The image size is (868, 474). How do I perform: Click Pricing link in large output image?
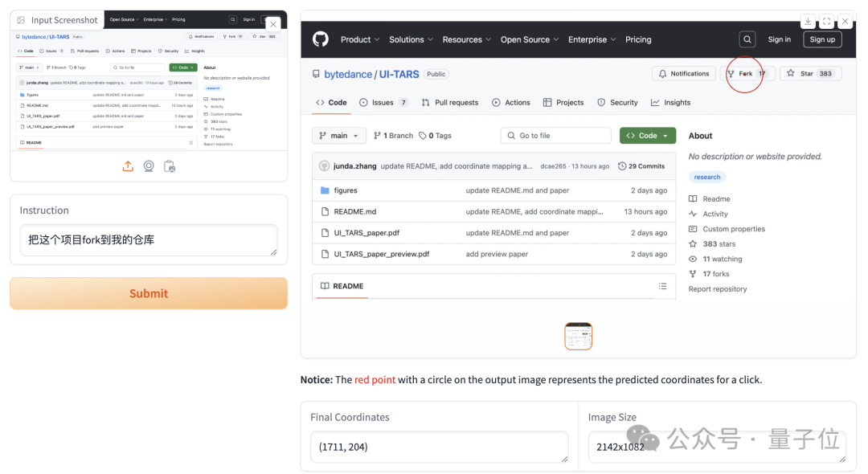638,39
